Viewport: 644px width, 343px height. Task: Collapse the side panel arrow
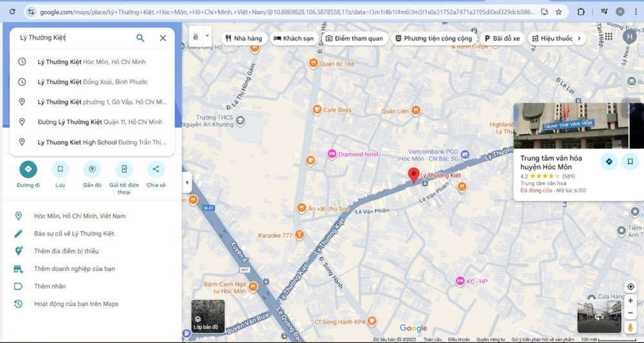[x=187, y=183]
